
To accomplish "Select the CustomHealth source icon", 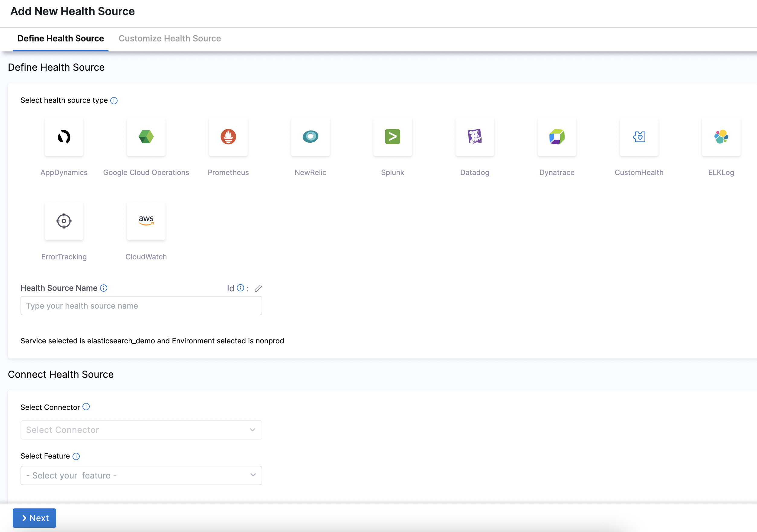I will tap(639, 137).
